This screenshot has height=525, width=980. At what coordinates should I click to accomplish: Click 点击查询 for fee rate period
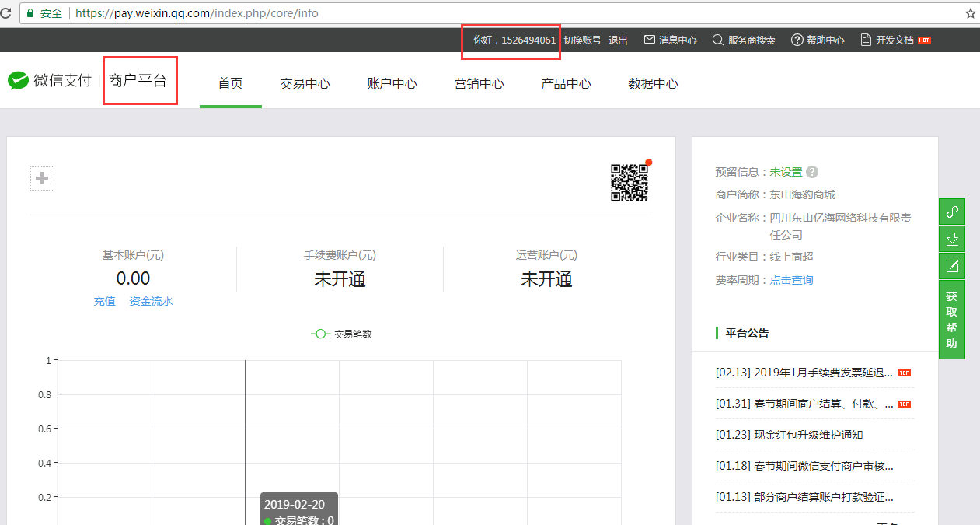pyautogui.click(x=792, y=280)
